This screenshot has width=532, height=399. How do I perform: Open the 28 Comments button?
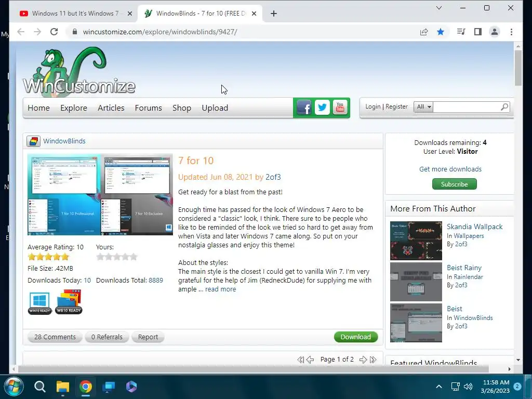(55, 337)
